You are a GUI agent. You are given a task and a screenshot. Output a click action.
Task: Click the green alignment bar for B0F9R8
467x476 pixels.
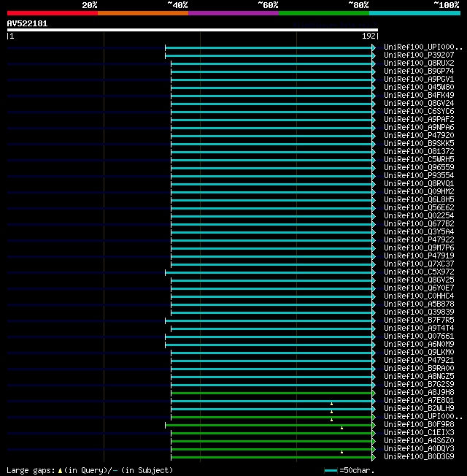[269, 426]
